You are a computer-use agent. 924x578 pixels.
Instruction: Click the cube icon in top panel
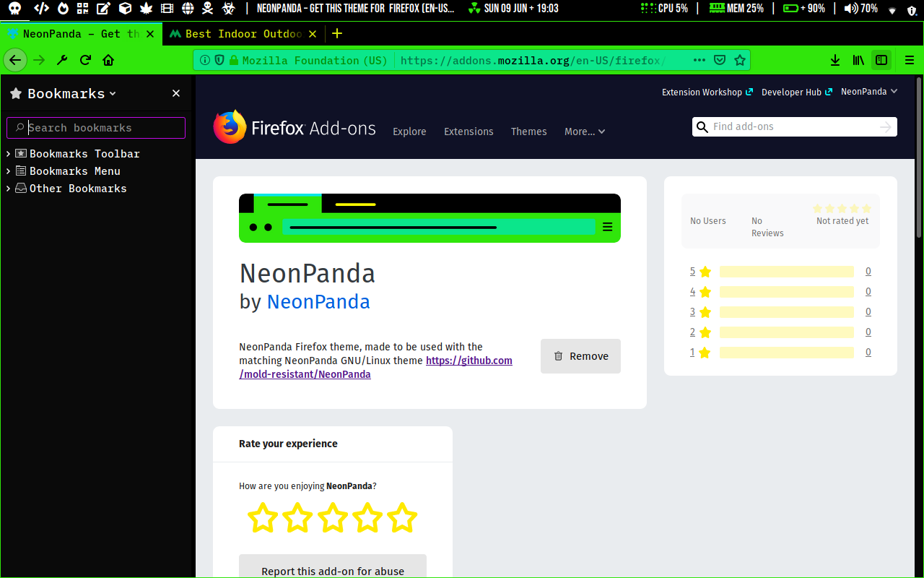coord(126,9)
